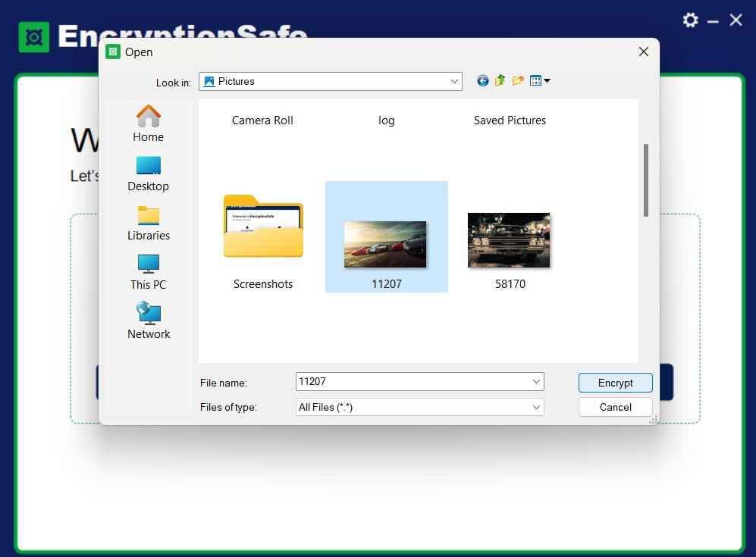Image resolution: width=756 pixels, height=557 pixels.
Task: Open Libraries in the places sidebar
Action: coord(149,223)
